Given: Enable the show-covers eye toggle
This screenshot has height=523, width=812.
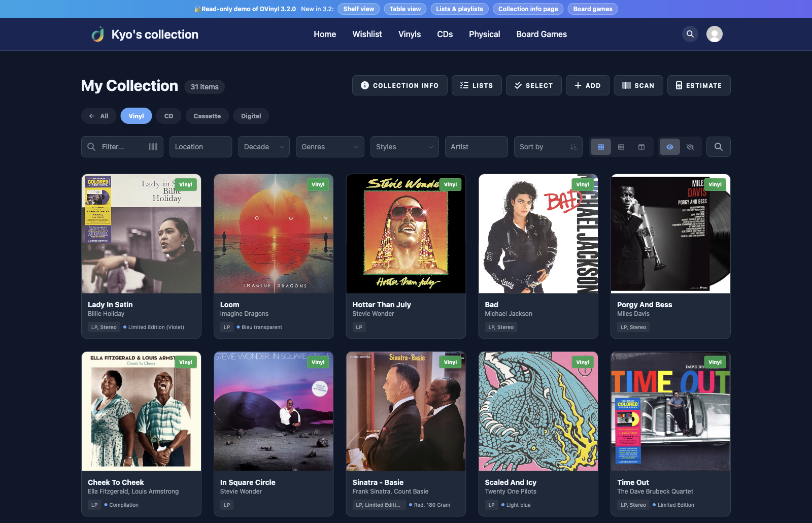Looking at the screenshot, I should coord(670,147).
